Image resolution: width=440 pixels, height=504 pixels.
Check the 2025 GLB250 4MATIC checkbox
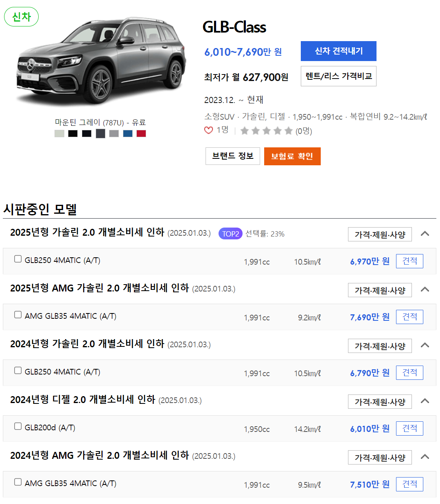coord(18,259)
